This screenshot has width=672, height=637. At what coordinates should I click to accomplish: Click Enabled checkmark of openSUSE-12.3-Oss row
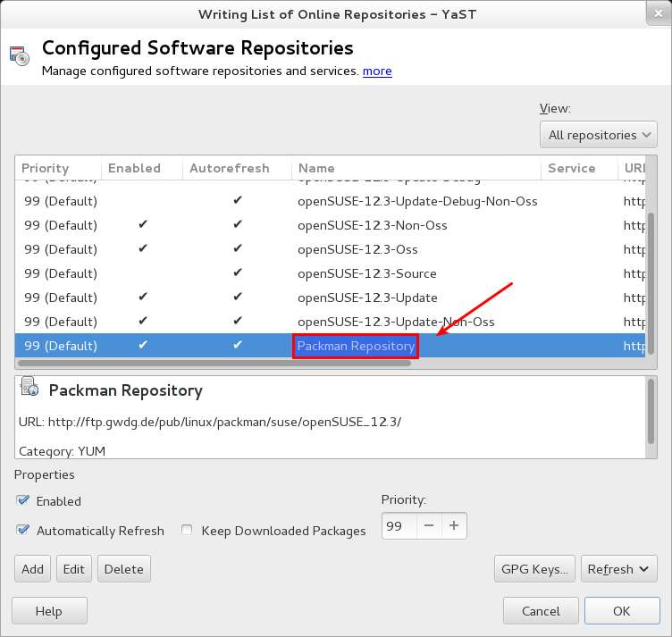143,248
